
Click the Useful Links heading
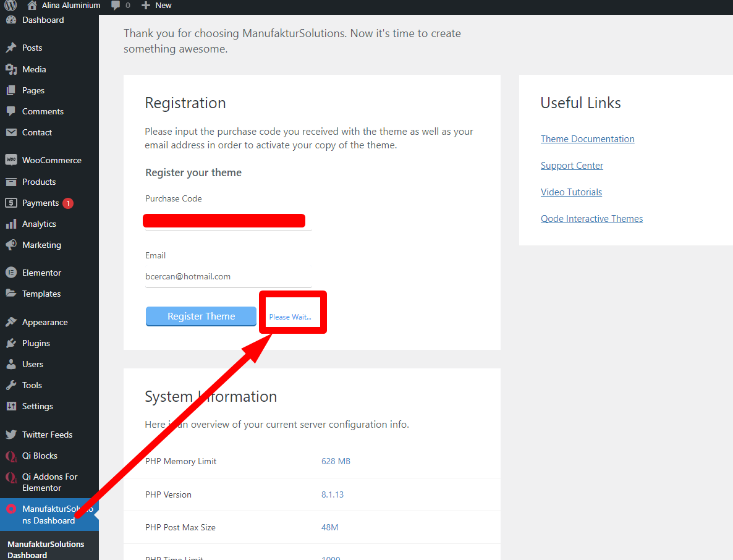[580, 103]
